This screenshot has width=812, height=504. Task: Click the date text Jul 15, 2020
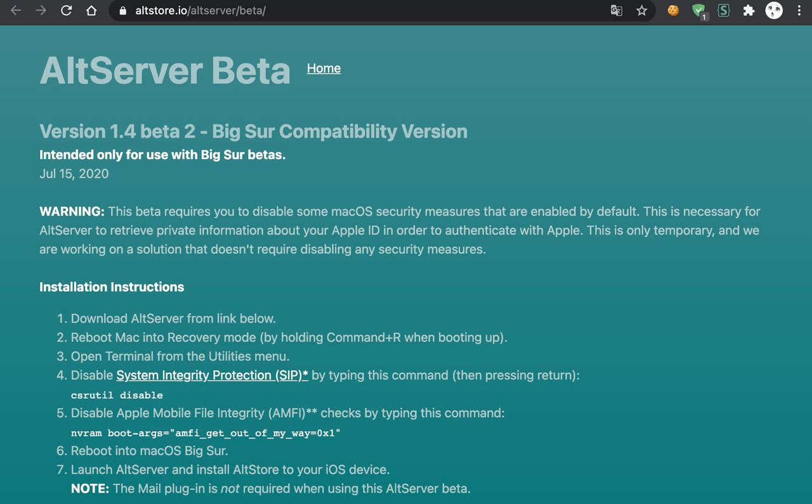(74, 174)
